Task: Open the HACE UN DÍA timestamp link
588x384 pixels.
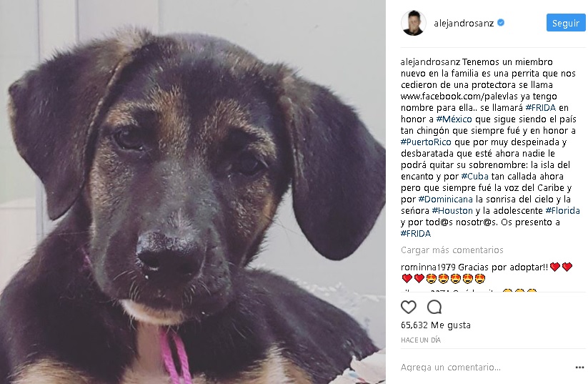Action: click(421, 340)
